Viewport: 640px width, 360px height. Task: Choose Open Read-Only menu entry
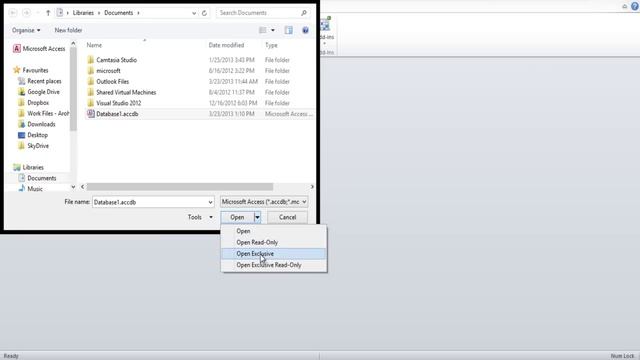[x=273, y=242]
